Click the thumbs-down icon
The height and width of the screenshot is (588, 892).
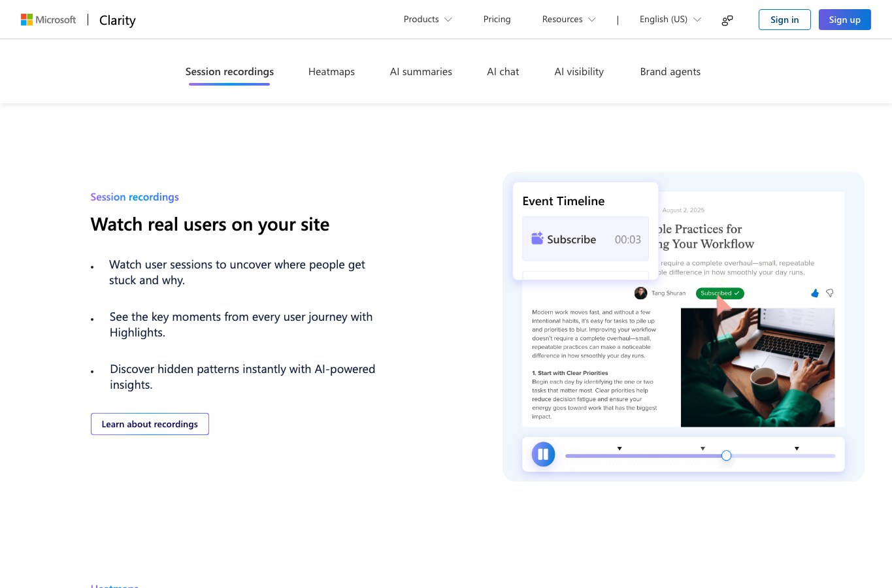[830, 293]
